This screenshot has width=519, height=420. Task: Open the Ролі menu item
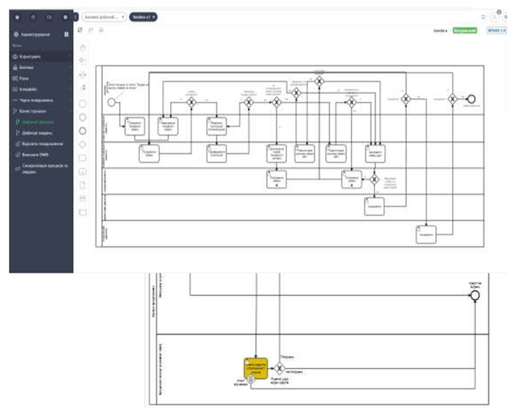pos(41,79)
